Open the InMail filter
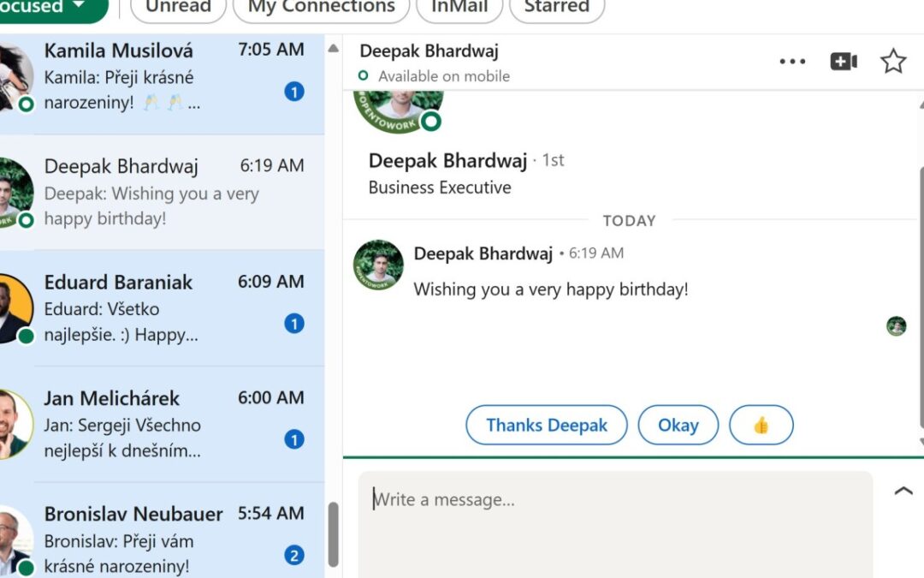 coord(459,5)
